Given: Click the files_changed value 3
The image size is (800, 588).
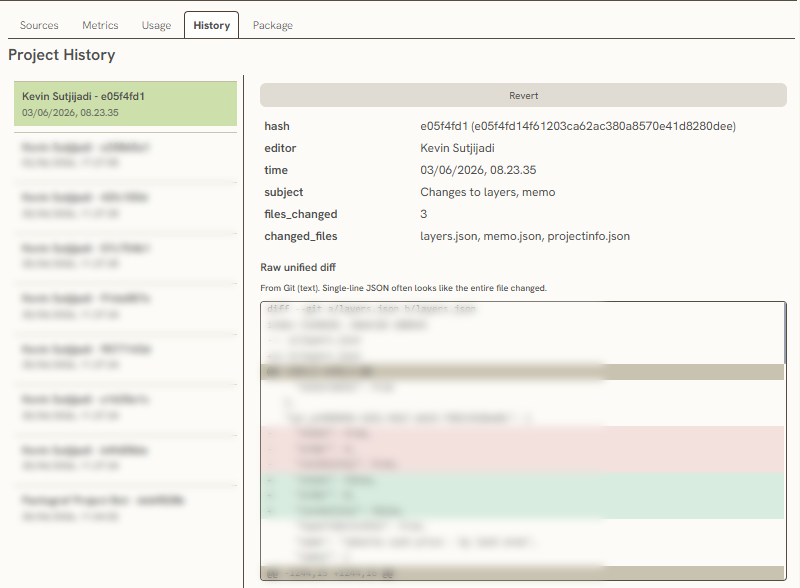Looking at the screenshot, I should pos(423,214).
